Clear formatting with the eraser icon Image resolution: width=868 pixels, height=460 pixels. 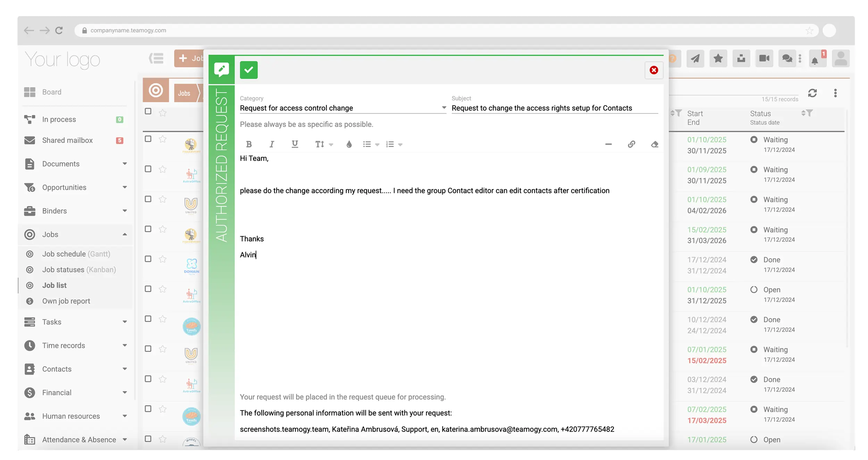pyautogui.click(x=654, y=144)
